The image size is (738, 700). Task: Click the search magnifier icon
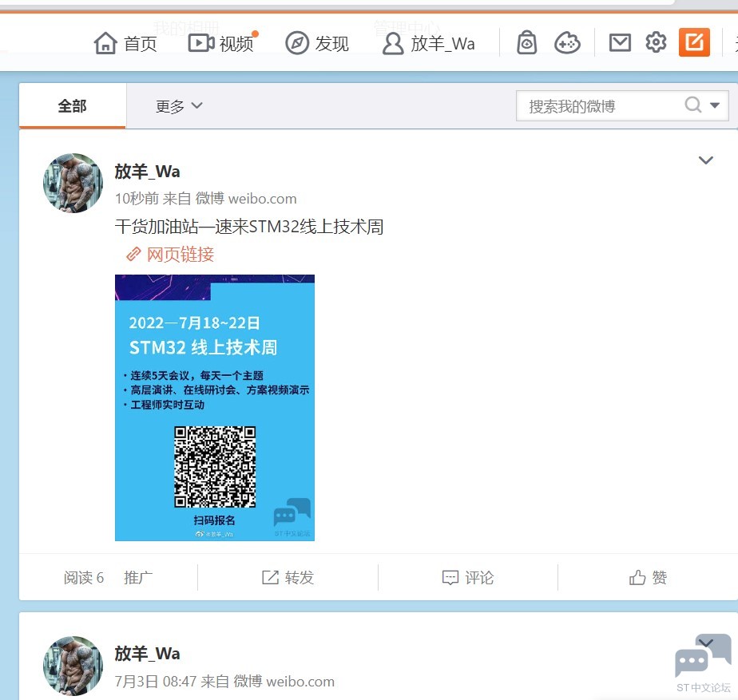coord(692,105)
